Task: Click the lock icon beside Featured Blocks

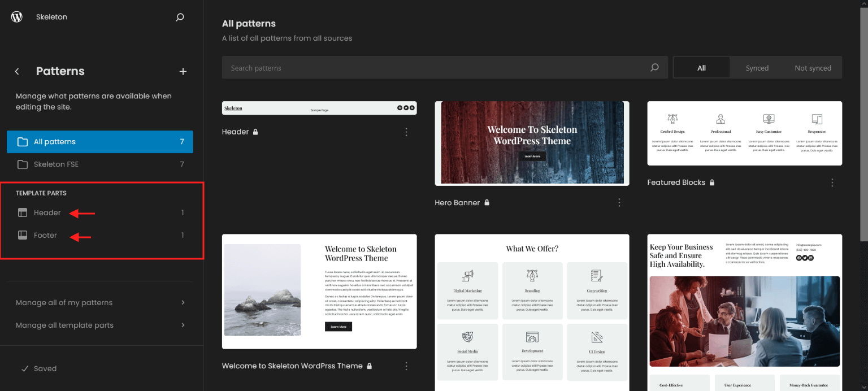Action: point(712,183)
